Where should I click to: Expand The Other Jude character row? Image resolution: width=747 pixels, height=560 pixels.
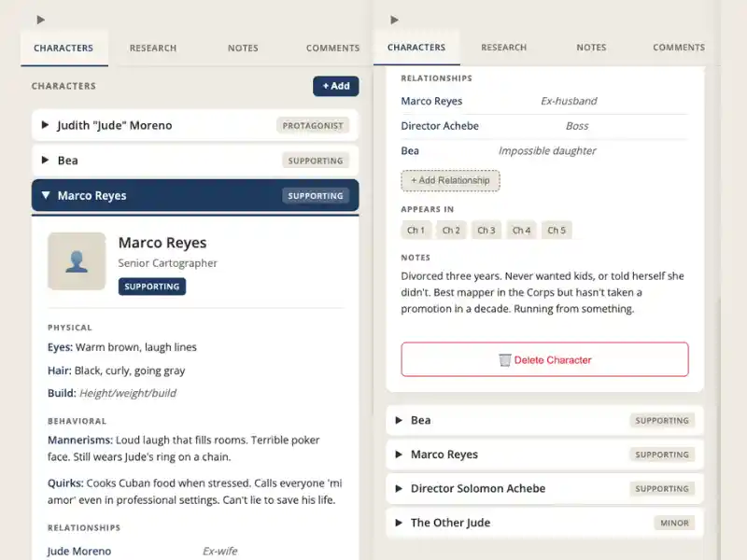coord(543,523)
